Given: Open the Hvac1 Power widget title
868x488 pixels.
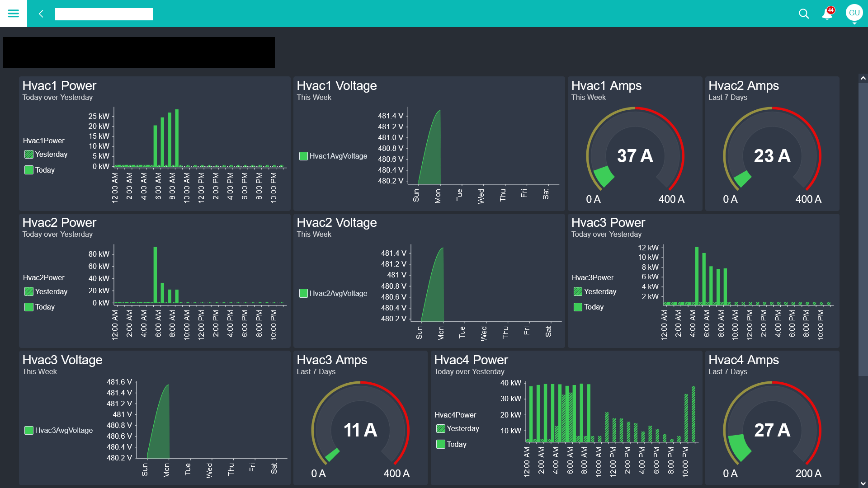Looking at the screenshot, I should point(59,86).
